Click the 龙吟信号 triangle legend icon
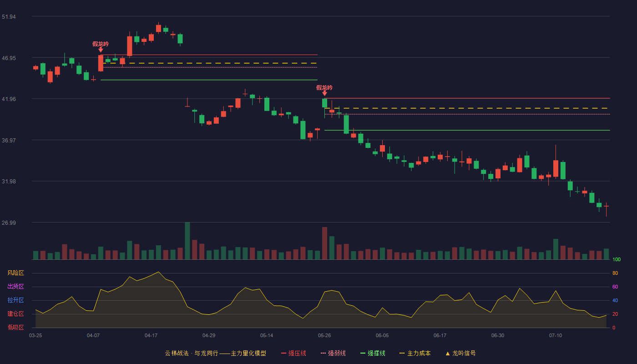The image size is (637, 364). pos(448,353)
